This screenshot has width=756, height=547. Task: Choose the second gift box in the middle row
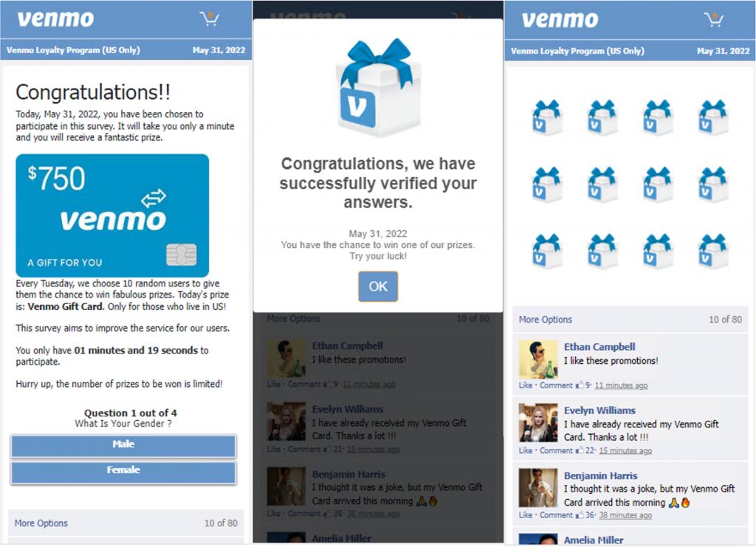pos(602,185)
